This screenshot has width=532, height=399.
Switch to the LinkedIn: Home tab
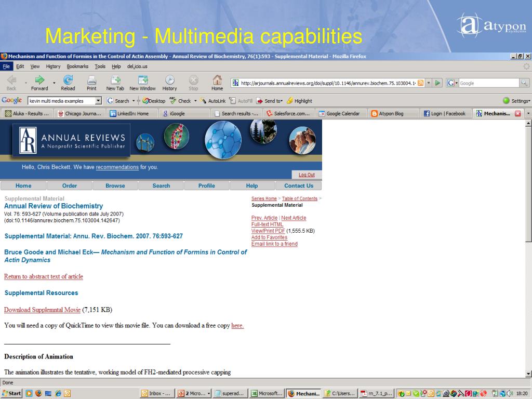[132, 113]
